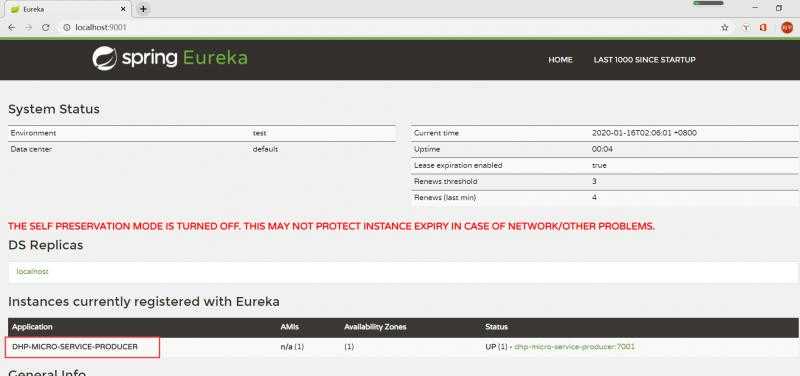Click the site info icon beside localhost:9001
800x376 pixels.
point(66,28)
